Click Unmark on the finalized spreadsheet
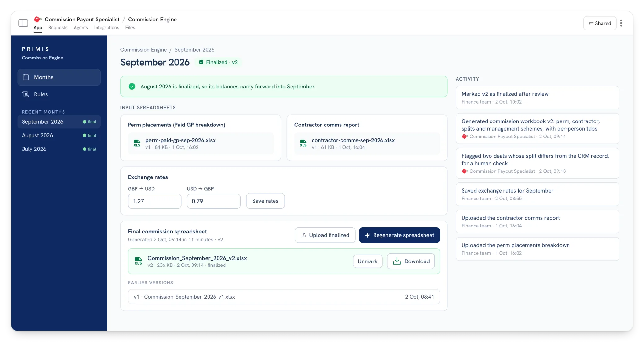This screenshot has height=342, width=644. [x=368, y=261]
